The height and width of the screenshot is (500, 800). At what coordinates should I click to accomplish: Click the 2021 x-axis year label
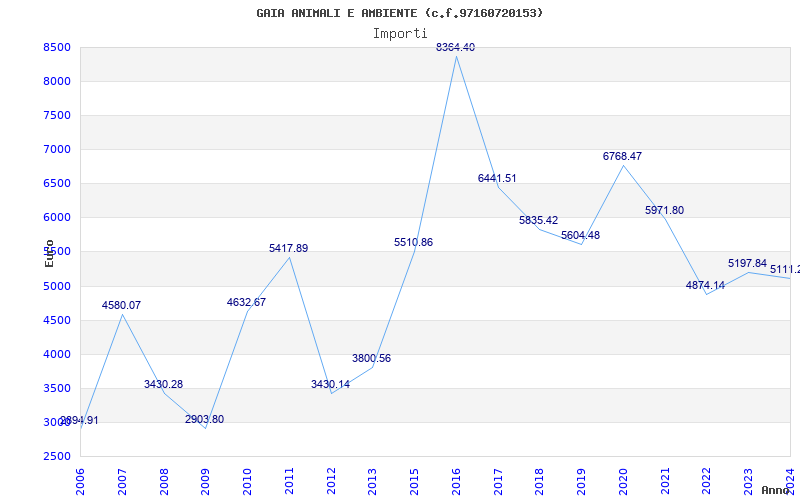665,482
